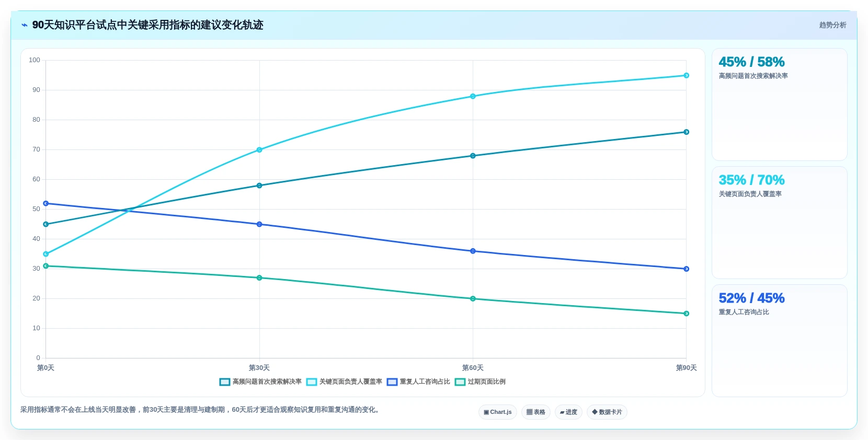Click the 过期页面比例 point at 第60天
The width and height of the screenshot is (868, 440).
click(x=473, y=299)
